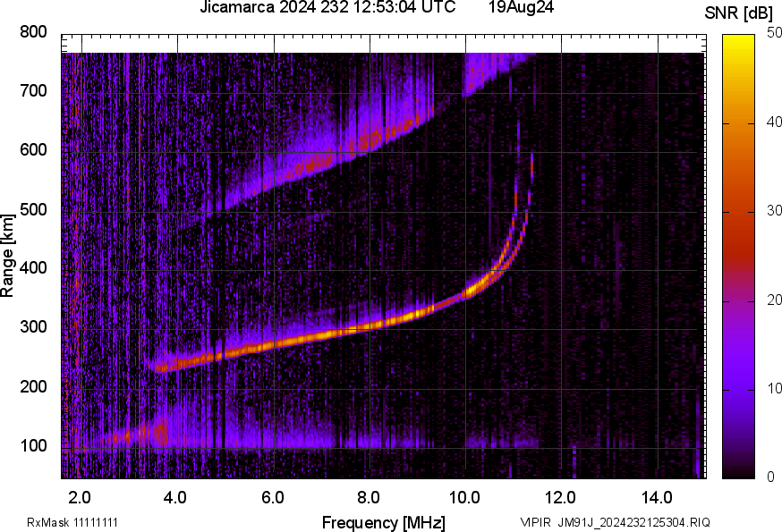Viewport: 782px width, 532px height.
Task: Click frequency tick label 10.0
Action: [x=464, y=498]
